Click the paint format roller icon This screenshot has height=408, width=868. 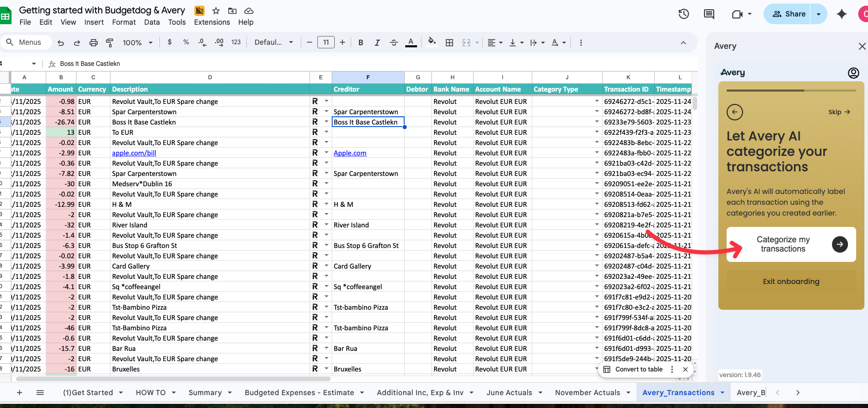[110, 43]
